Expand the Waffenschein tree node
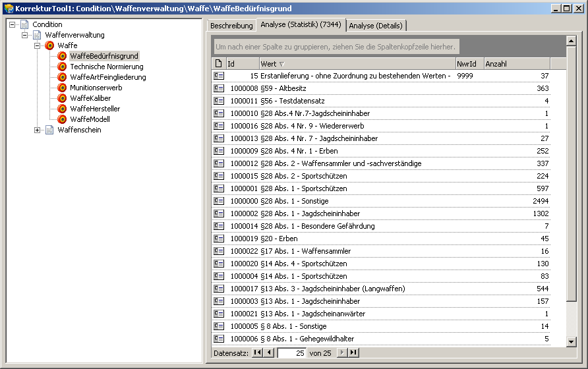The width and height of the screenshot is (588, 369). point(38,130)
